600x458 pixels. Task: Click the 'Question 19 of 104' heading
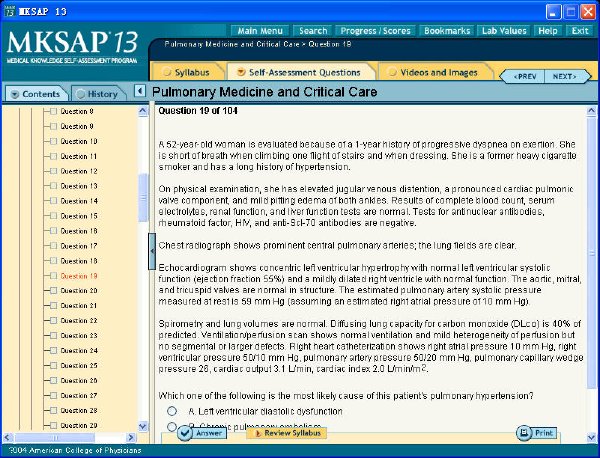198,111
